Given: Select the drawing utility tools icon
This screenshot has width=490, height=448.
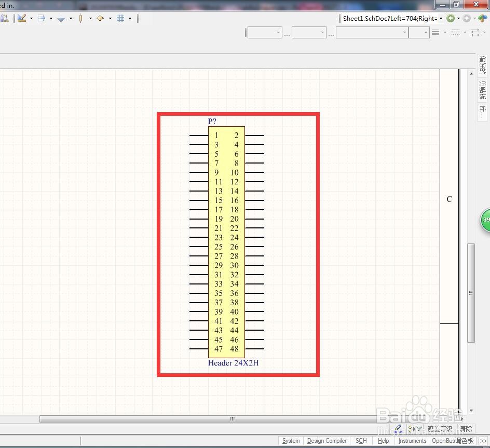Looking at the screenshot, I should pyautogui.click(x=22, y=18).
